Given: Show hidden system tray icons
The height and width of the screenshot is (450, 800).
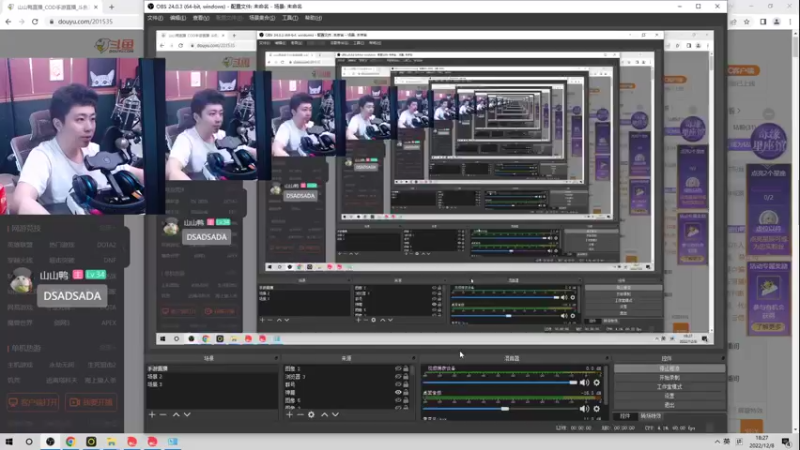Looking at the screenshot, I should [x=717, y=442].
